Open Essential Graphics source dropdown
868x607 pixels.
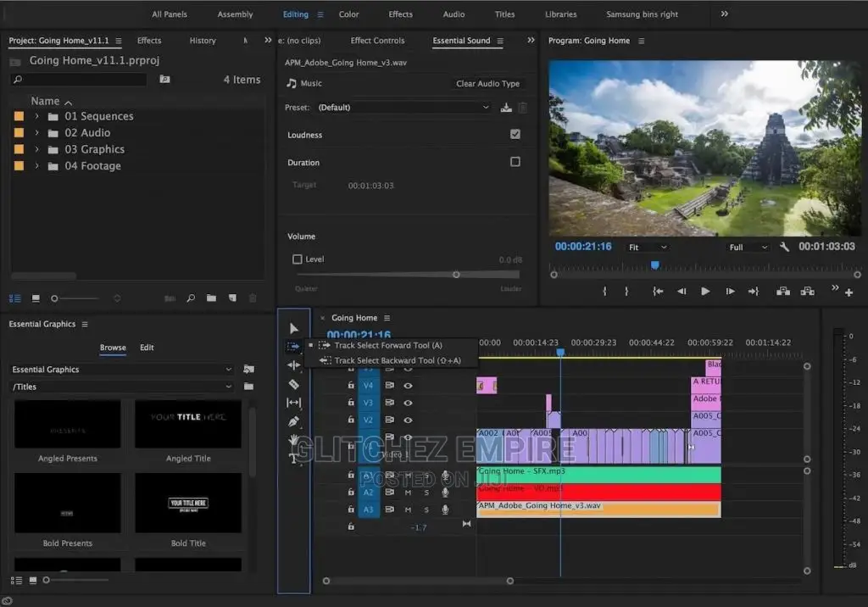pyautogui.click(x=122, y=370)
